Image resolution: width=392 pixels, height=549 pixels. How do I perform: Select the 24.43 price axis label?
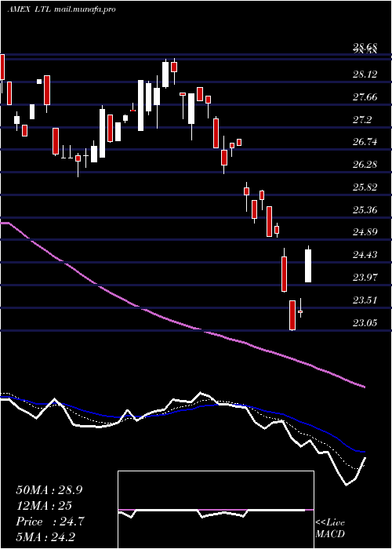coord(365,255)
